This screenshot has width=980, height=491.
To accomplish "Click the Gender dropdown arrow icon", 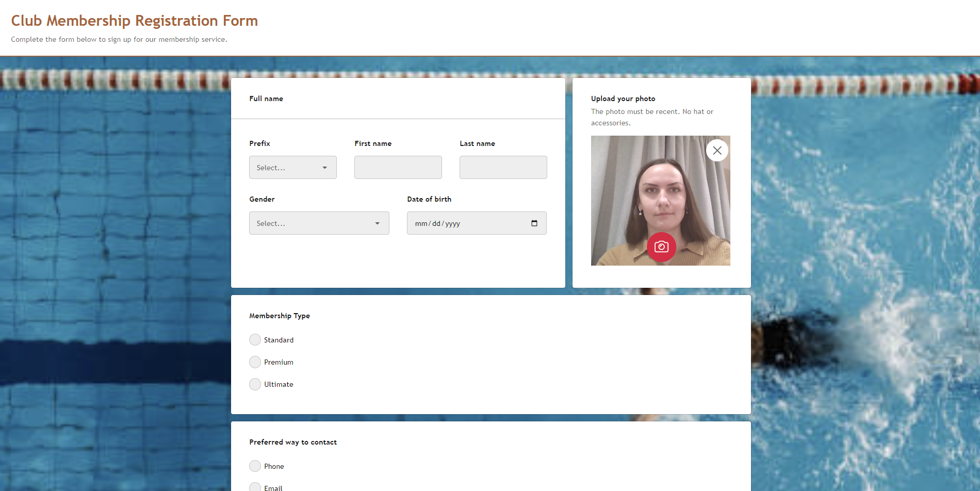I will [x=377, y=223].
